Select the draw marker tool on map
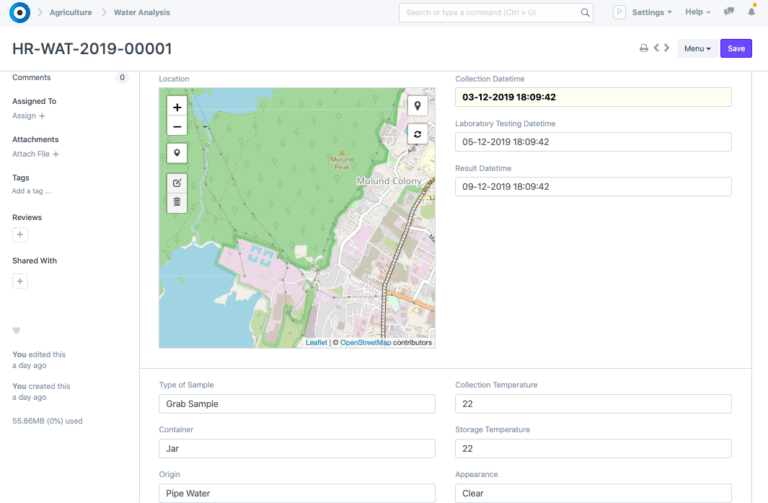The image size is (768, 503). [x=177, y=153]
